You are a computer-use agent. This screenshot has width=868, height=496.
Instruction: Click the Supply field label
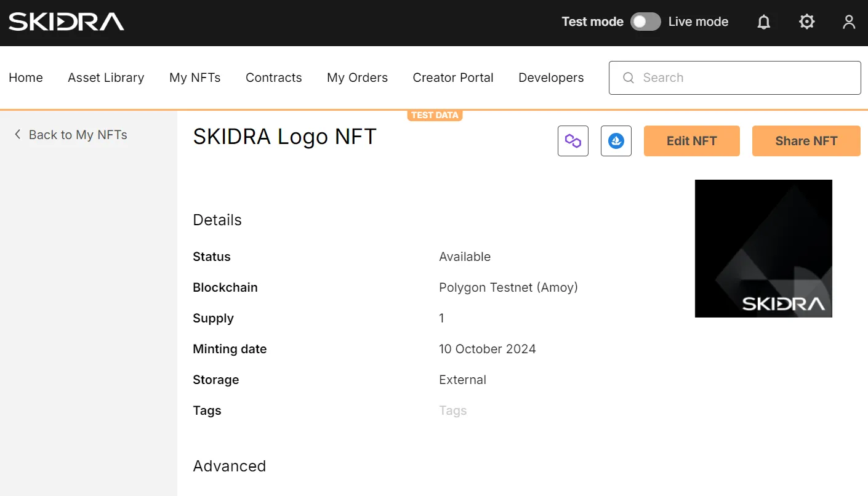click(x=213, y=318)
